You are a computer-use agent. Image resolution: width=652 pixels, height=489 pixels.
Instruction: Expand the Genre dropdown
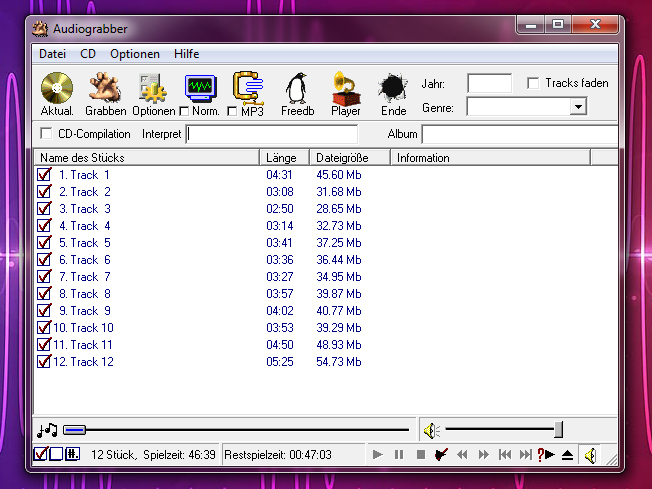(x=577, y=107)
